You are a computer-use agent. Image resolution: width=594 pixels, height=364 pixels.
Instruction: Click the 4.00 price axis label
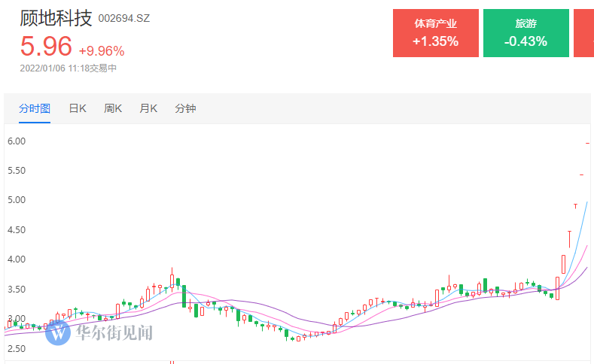[x=17, y=259]
